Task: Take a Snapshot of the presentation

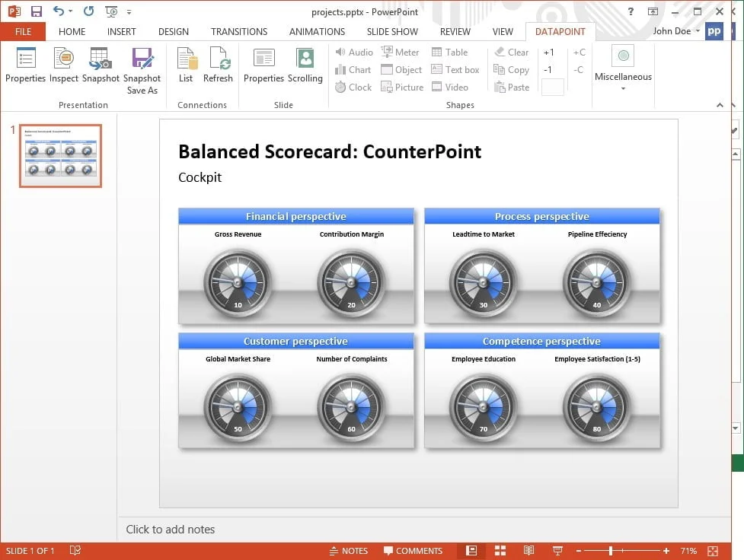Action: (x=101, y=65)
